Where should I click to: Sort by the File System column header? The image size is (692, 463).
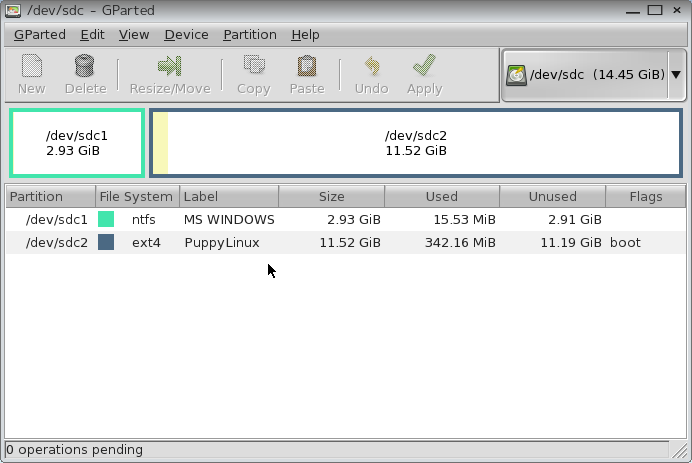[137, 196]
